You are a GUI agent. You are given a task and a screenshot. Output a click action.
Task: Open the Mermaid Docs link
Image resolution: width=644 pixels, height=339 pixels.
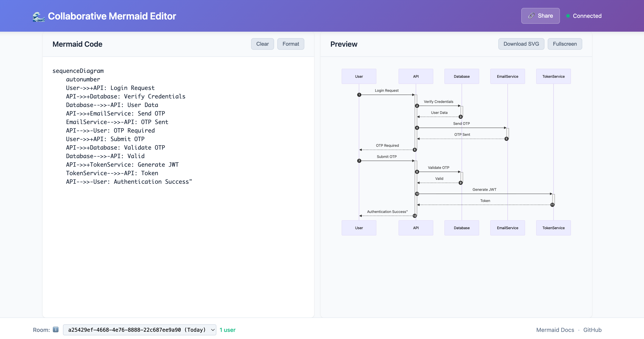555,330
